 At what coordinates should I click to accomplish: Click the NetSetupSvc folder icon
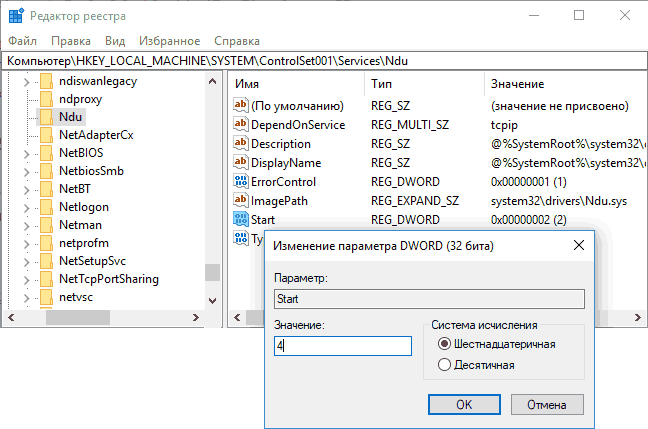pyautogui.click(x=46, y=261)
